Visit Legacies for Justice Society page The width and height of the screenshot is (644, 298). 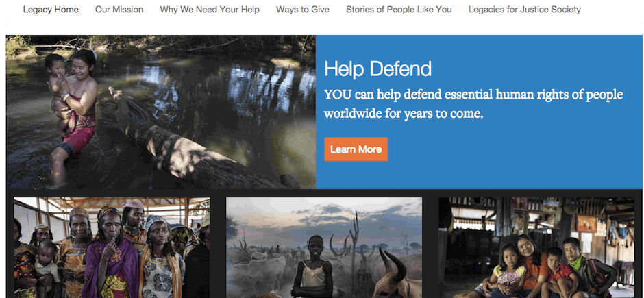[525, 9]
